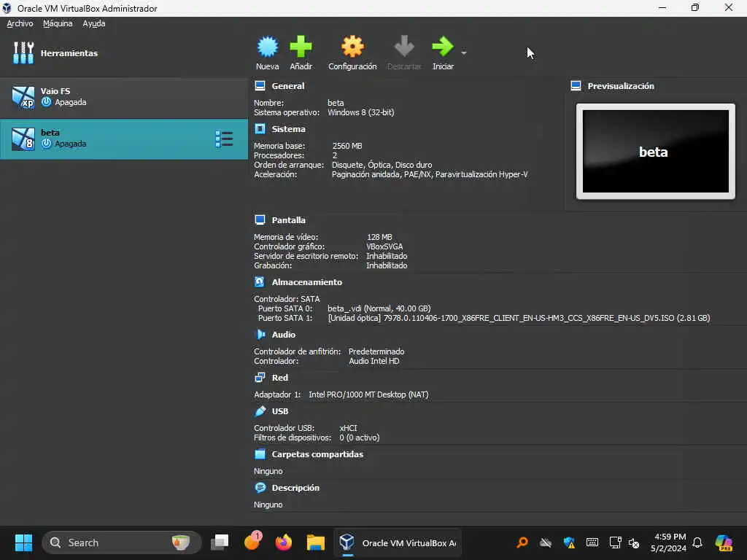Viewport: 747px width, 560px height.
Task: Select the Vaio FS virtual machine
Action: (x=124, y=97)
